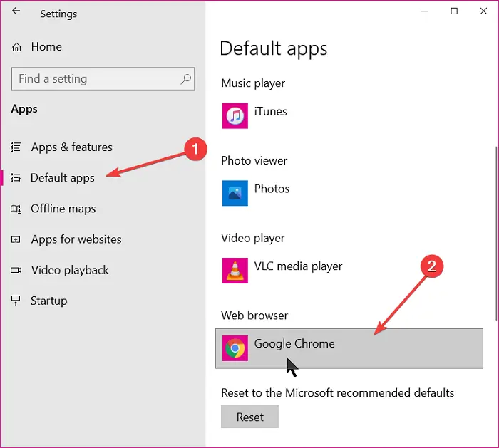Click the 'Photo viewer' label

[254, 160]
